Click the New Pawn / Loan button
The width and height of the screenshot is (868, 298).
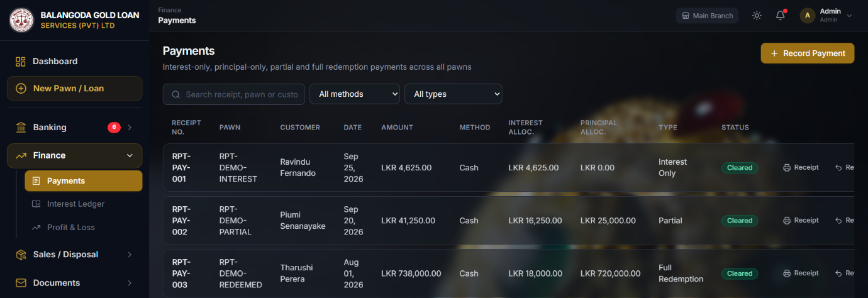pos(74,89)
